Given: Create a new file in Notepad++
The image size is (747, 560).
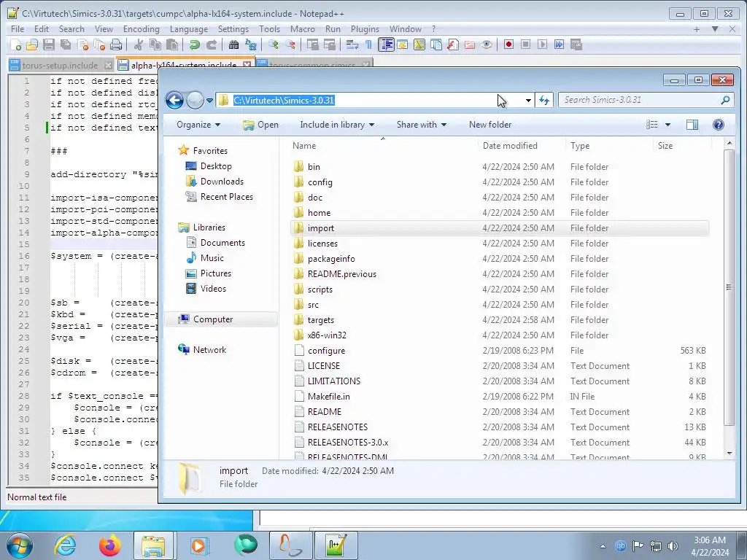Looking at the screenshot, I should [x=16, y=44].
